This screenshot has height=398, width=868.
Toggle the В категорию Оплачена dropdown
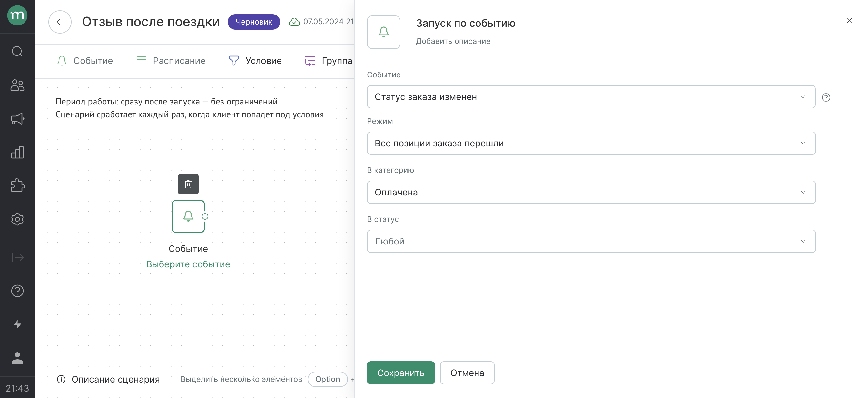tap(591, 192)
